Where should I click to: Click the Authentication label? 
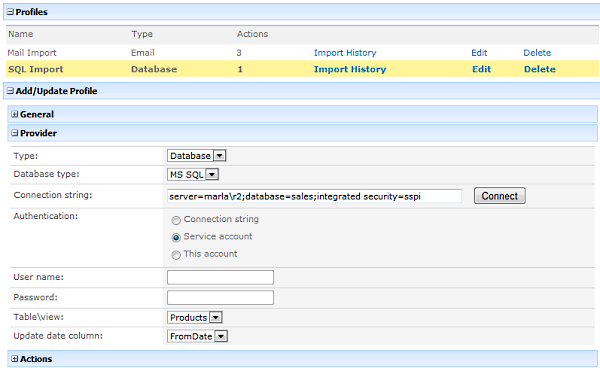tap(46, 216)
